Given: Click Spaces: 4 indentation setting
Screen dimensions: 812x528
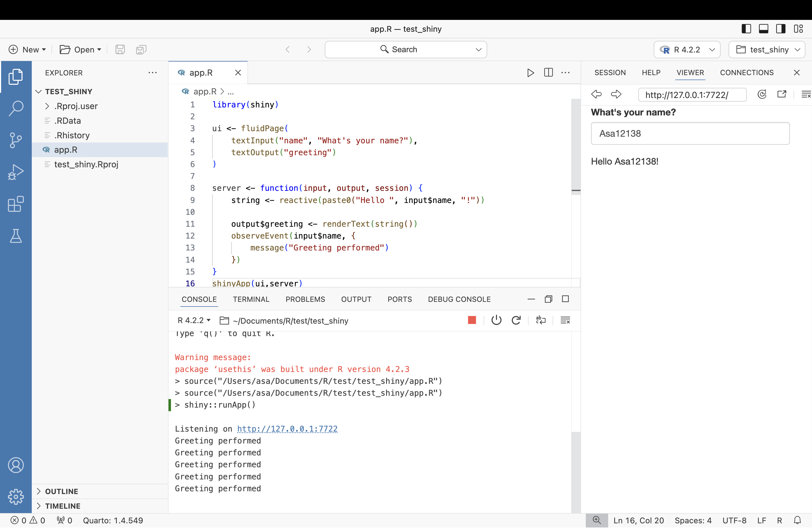Looking at the screenshot, I should click(693, 520).
